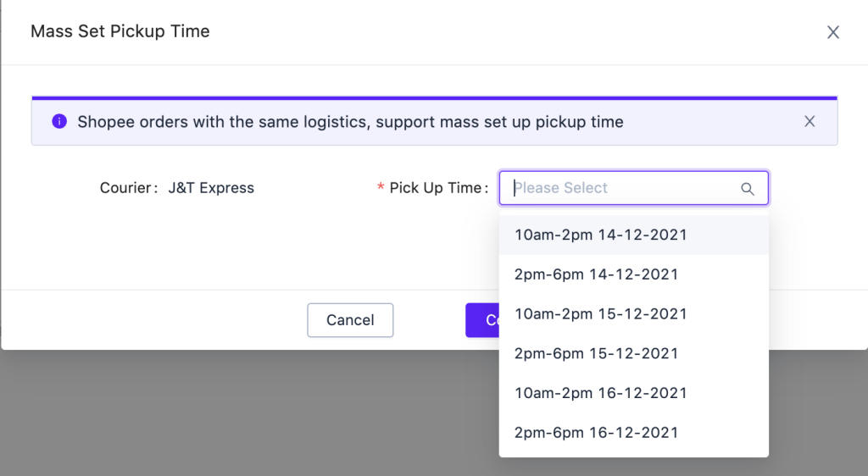This screenshot has height=476, width=868.
Task: Focus the Pick Up Time select field
Action: (633, 188)
